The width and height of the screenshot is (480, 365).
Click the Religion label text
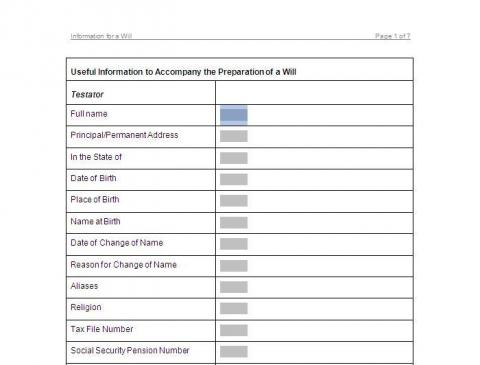86,307
